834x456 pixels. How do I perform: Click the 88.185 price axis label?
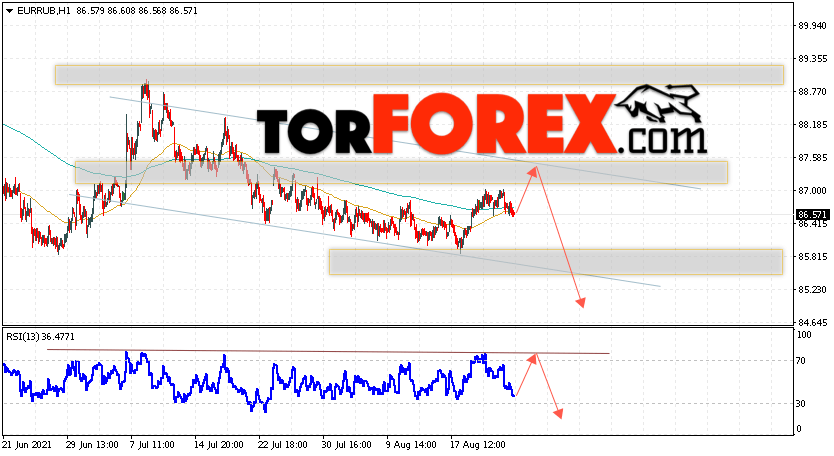coord(812,125)
